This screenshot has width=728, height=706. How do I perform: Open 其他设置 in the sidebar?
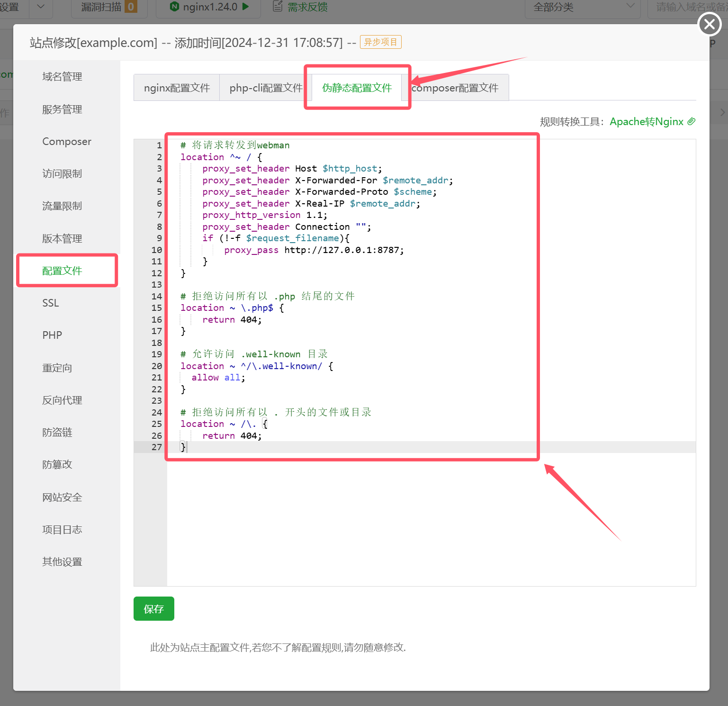coord(62,562)
